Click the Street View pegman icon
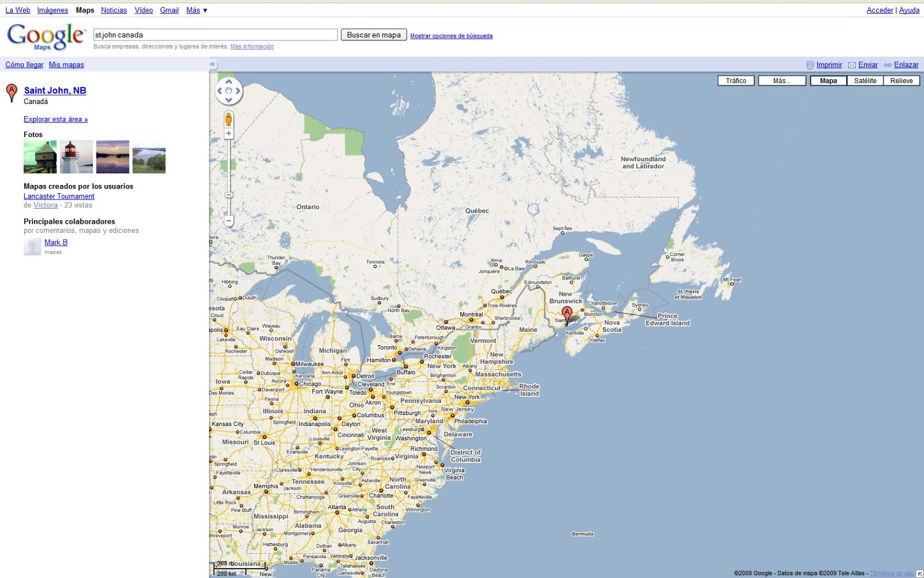Image resolution: width=924 pixels, height=578 pixels. pos(229,120)
